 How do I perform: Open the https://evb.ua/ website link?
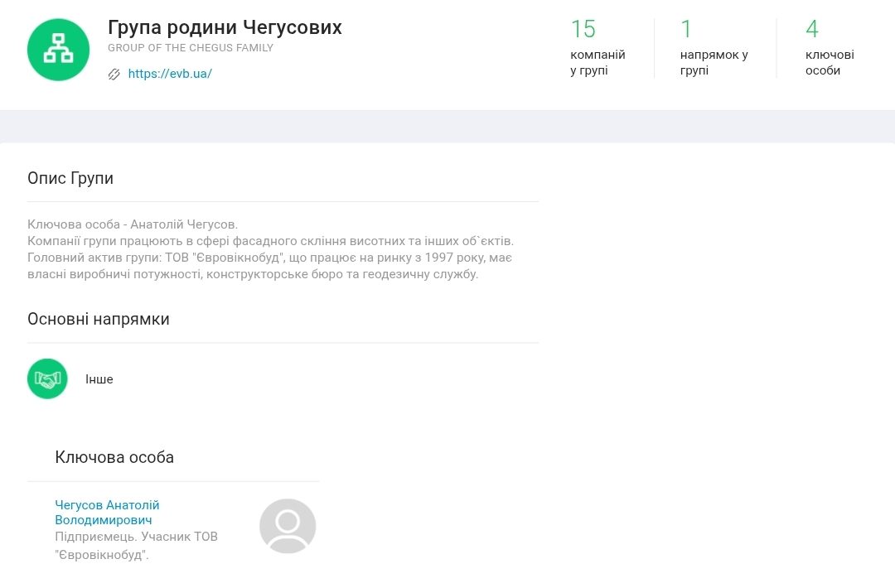pyautogui.click(x=170, y=74)
